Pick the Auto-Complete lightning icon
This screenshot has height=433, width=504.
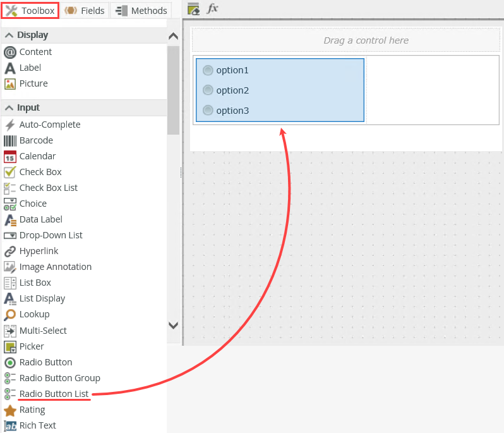click(x=10, y=125)
